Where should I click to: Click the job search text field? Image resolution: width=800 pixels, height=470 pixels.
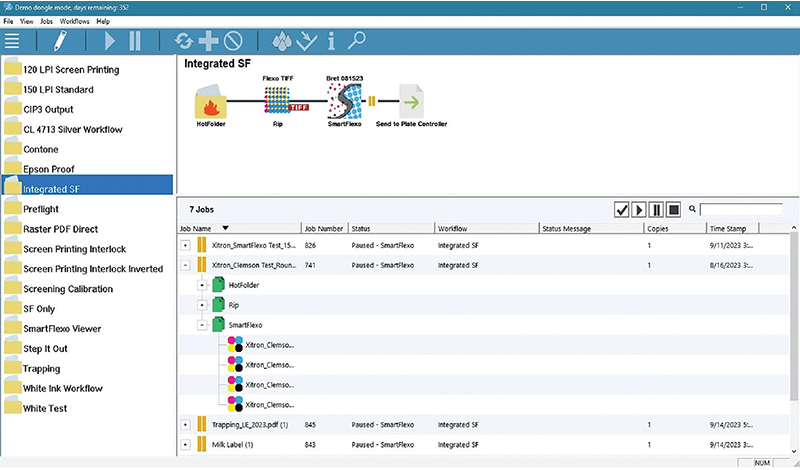tap(741, 209)
